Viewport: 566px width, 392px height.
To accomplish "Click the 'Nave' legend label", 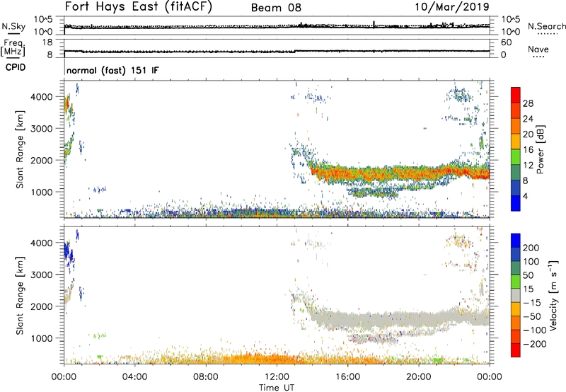I will [x=538, y=49].
